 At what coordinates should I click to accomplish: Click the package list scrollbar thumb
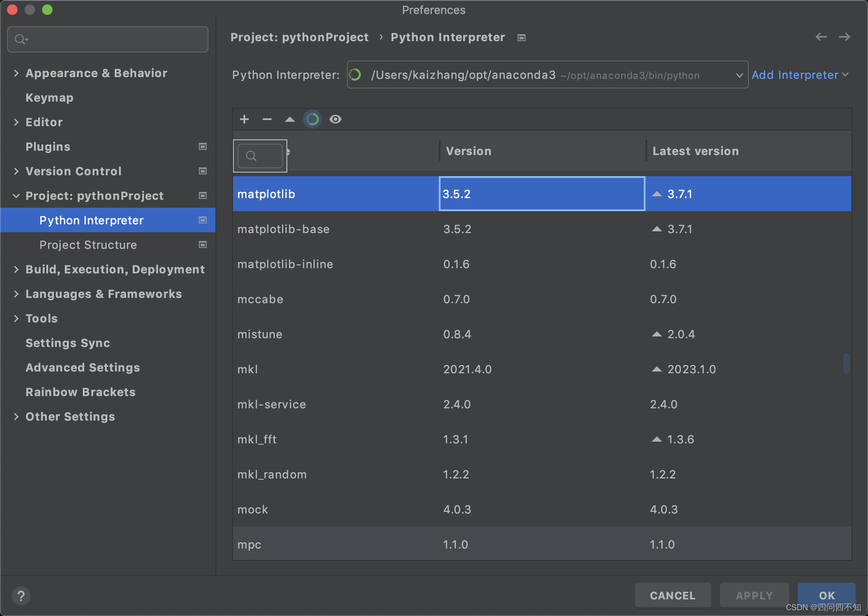click(847, 364)
